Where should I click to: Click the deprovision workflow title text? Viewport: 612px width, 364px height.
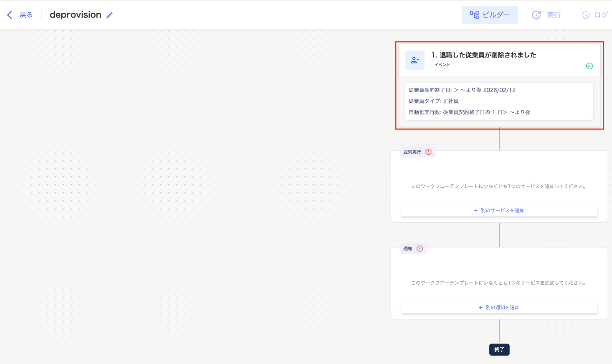[x=76, y=15]
